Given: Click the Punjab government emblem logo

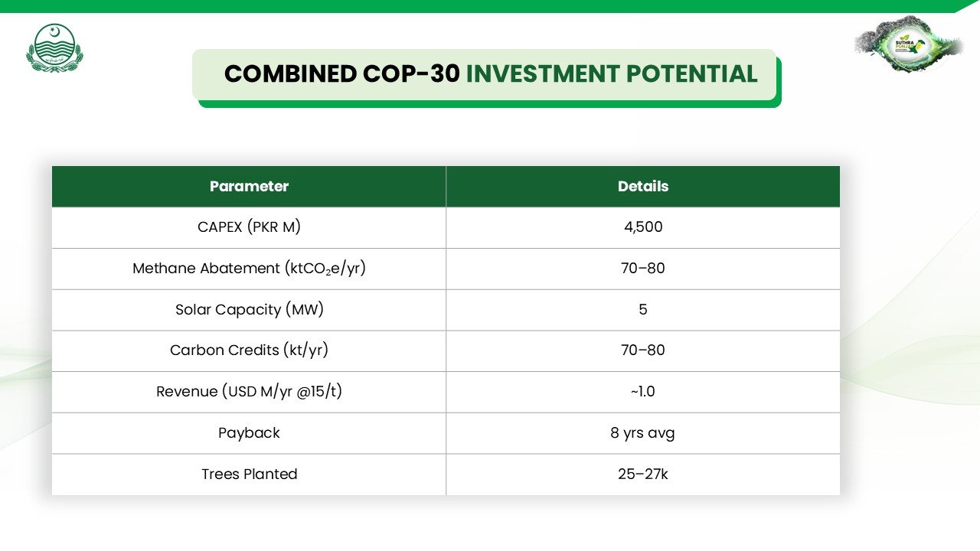Looking at the screenshot, I should [54, 47].
